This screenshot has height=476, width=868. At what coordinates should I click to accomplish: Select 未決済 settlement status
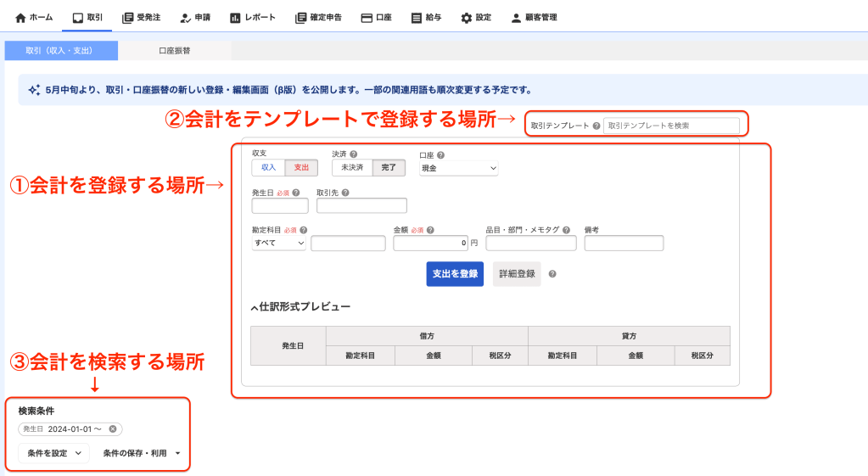(352, 168)
